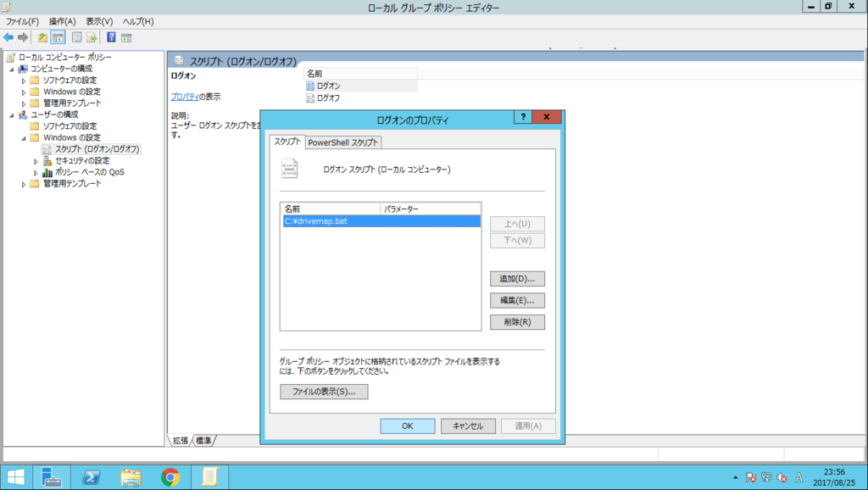Viewport: 868px width, 490px height.
Task: Click the ログオフ script icon in list
Action: tap(310, 98)
